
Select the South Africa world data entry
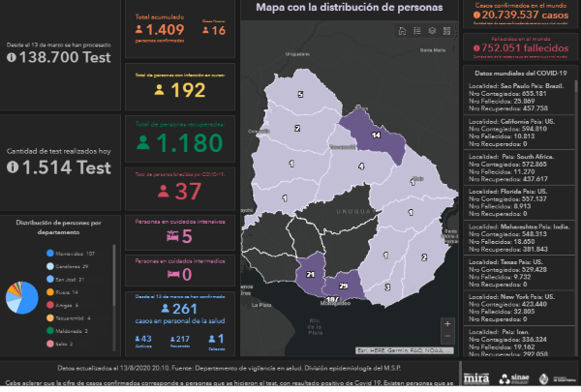click(519, 167)
